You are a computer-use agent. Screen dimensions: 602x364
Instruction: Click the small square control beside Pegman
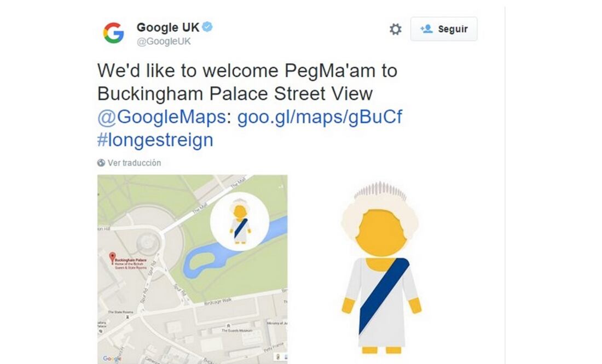[x=286, y=356]
